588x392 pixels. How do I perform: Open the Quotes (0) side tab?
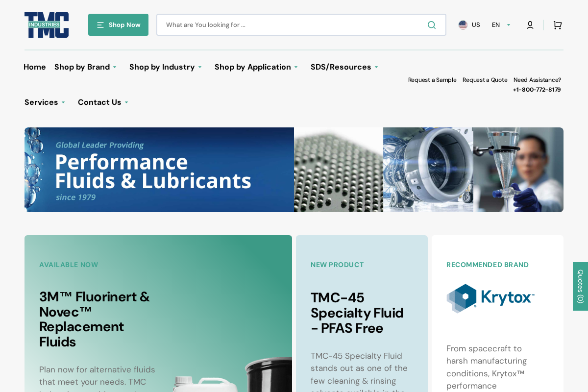point(580,286)
